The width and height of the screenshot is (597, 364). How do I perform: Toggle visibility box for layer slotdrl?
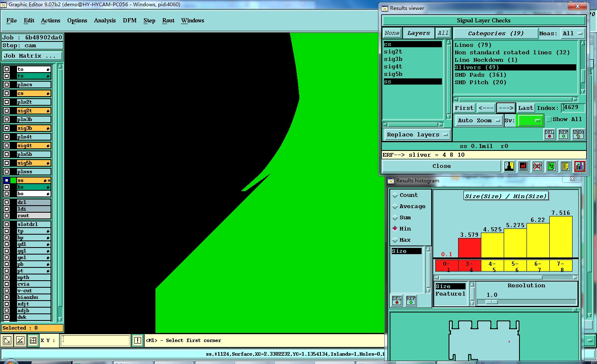(x=7, y=224)
